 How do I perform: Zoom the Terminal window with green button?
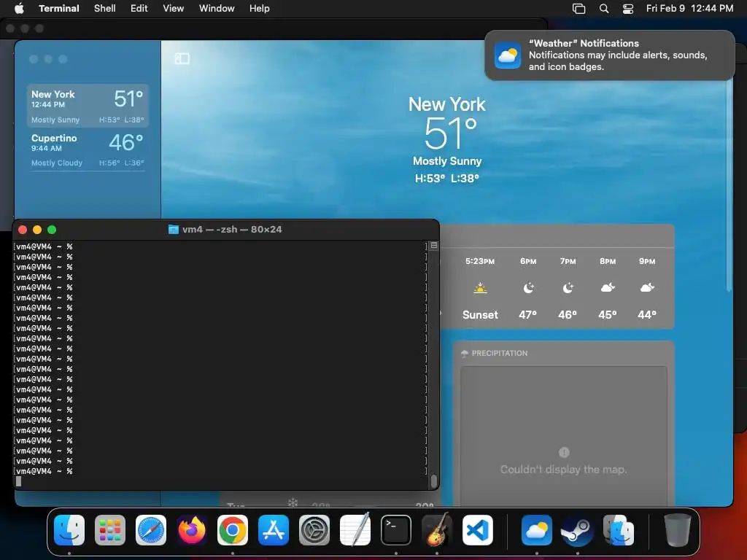coord(52,230)
